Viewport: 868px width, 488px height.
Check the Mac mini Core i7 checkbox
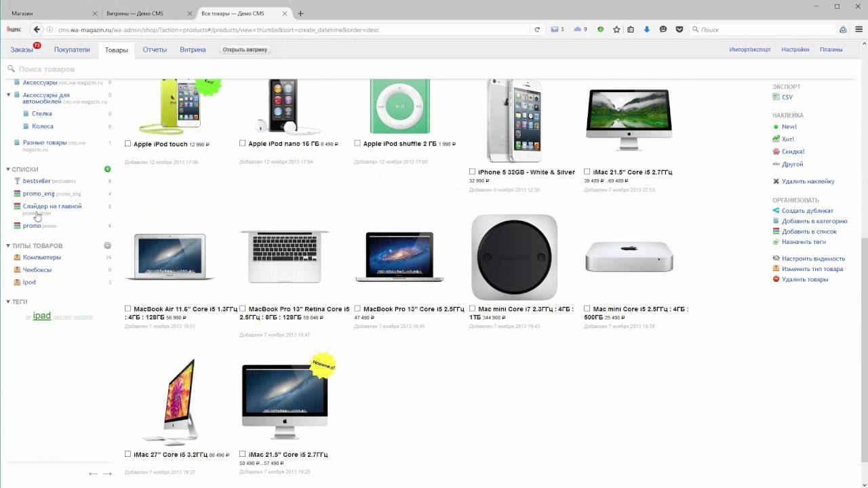pyautogui.click(x=472, y=308)
